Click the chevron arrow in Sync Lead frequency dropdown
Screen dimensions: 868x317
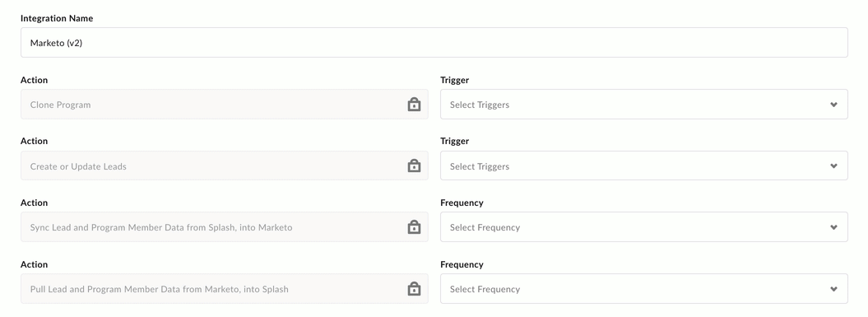point(833,227)
